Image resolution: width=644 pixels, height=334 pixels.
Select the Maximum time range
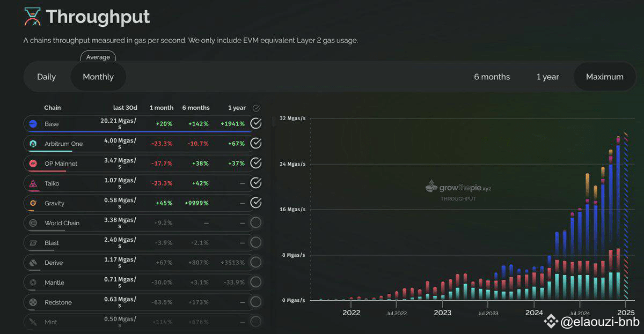pyautogui.click(x=605, y=77)
